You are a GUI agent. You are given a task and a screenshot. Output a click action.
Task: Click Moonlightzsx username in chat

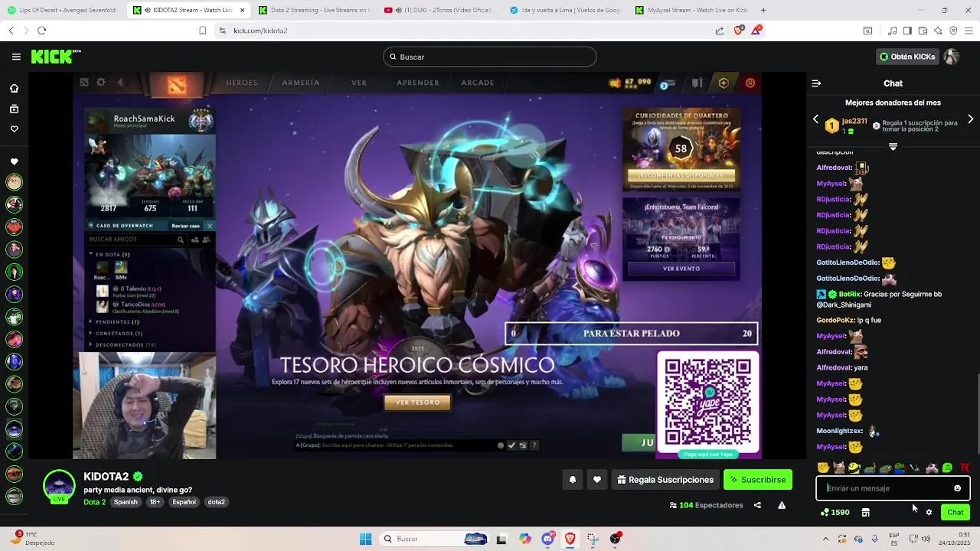(840, 431)
